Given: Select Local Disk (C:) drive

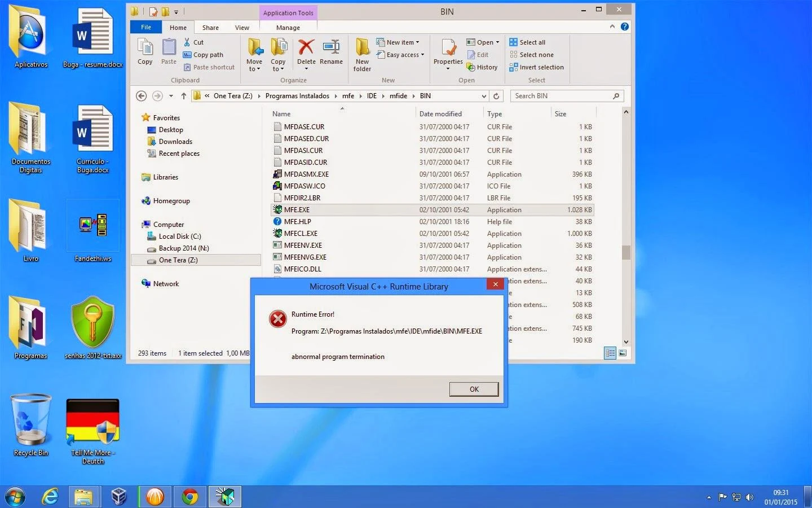Looking at the screenshot, I should [x=174, y=237].
